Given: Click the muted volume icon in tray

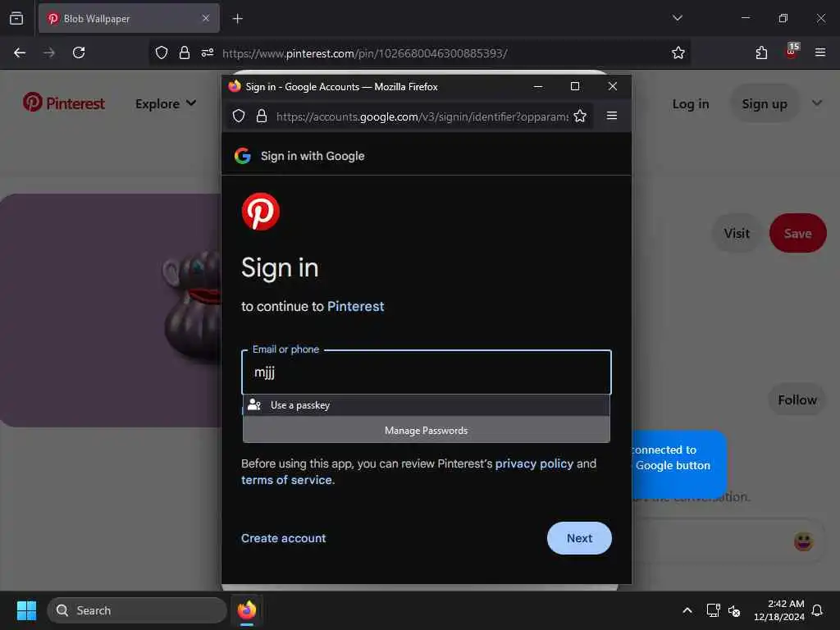Looking at the screenshot, I should coord(734,610).
